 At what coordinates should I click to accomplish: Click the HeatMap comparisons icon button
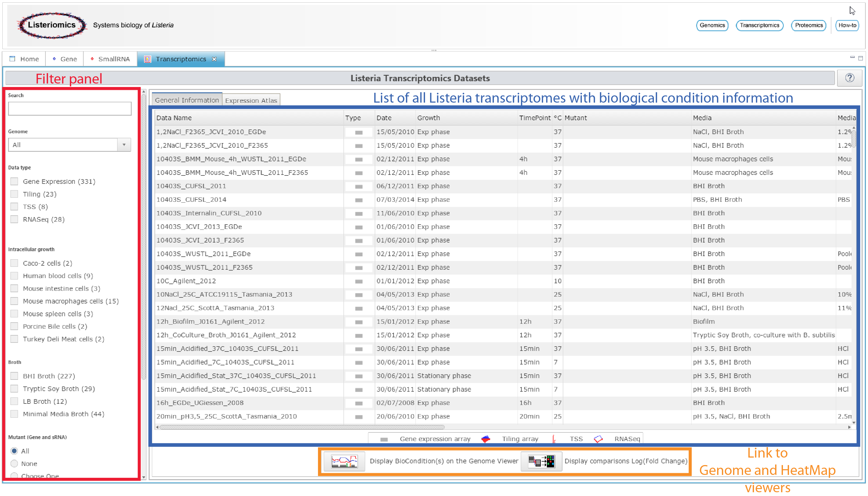click(541, 461)
